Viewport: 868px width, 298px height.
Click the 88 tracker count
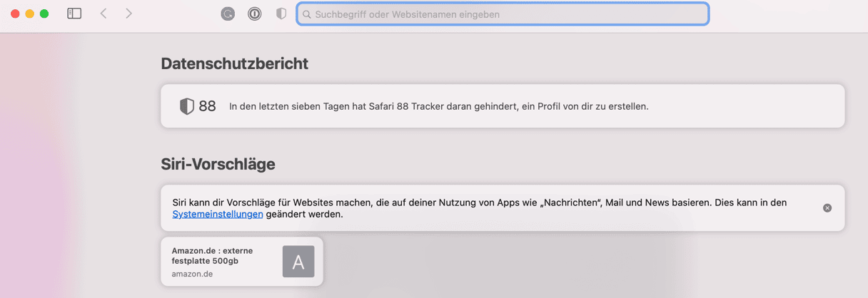click(207, 106)
